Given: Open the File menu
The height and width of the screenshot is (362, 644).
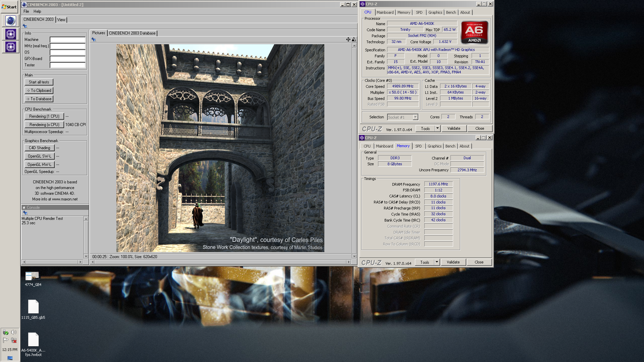Looking at the screenshot, I should (x=26, y=11).
